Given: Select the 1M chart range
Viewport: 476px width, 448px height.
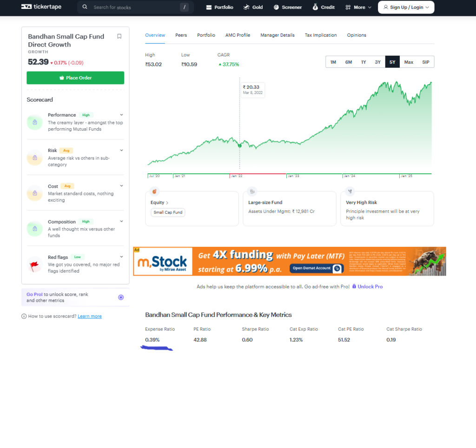Looking at the screenshot, I should pyautogui.click(x=333, y=62).
